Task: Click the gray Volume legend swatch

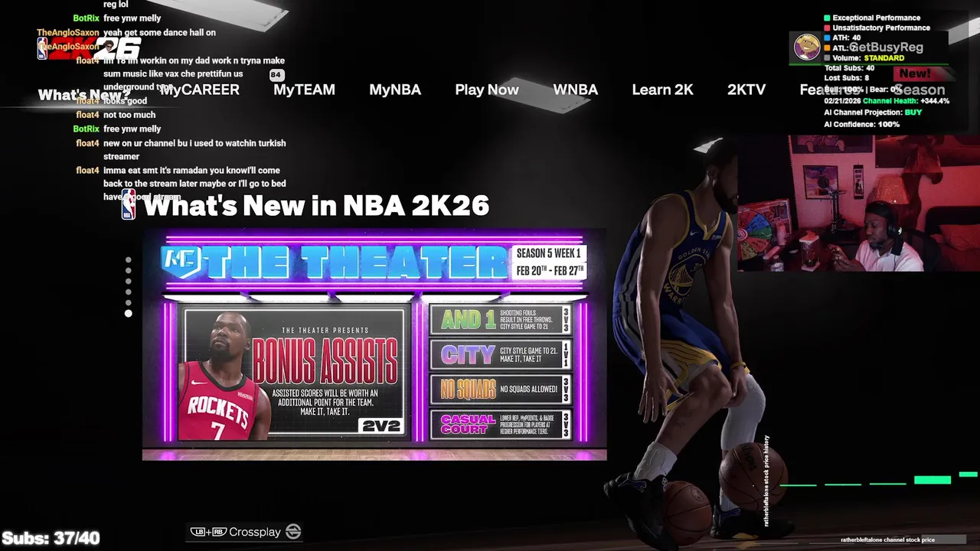Action: pos(827,57)
